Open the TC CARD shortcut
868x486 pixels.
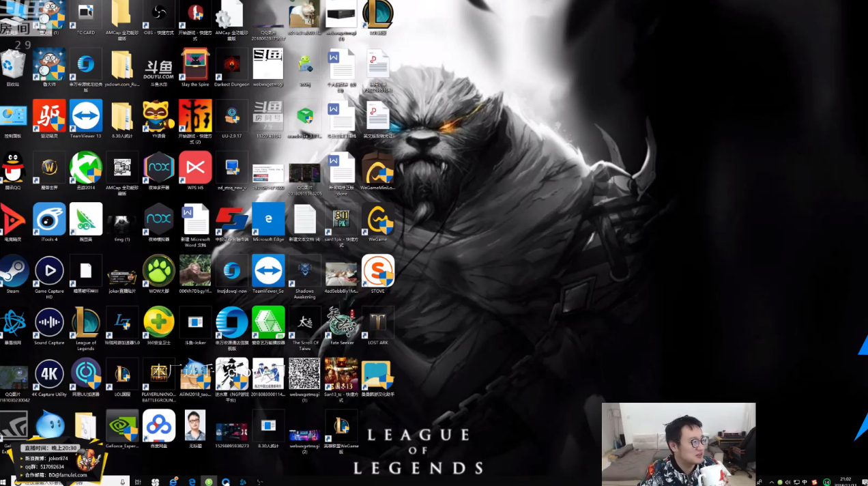coord(85,14)
